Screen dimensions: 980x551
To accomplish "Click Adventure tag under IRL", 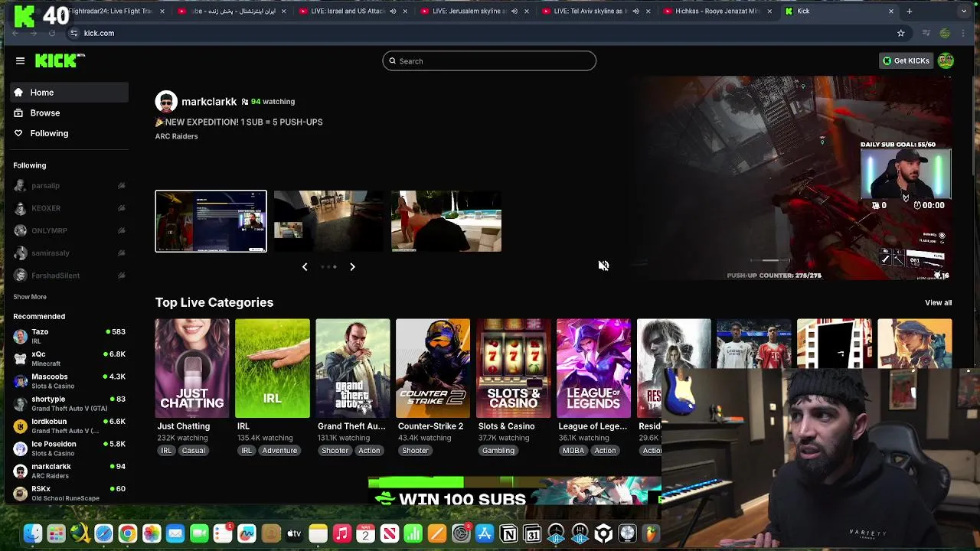I will (x=279, y=451).
